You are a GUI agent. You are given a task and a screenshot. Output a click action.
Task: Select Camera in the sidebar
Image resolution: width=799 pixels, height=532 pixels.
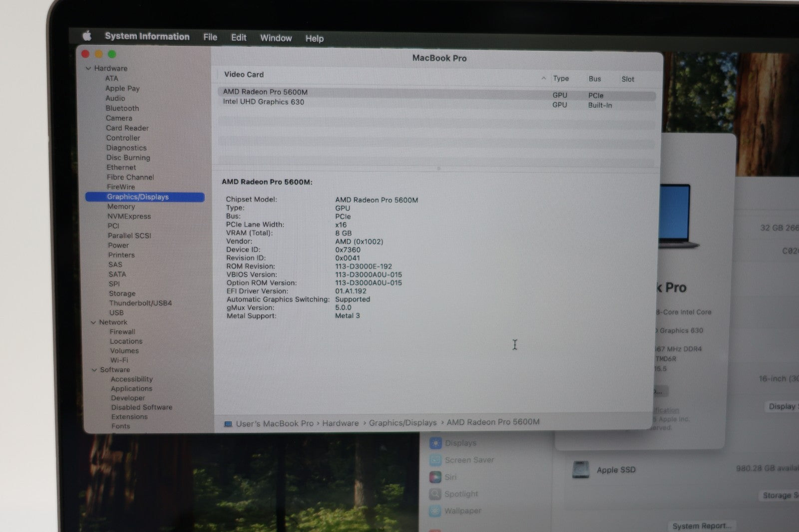click(x=119, y=118)
